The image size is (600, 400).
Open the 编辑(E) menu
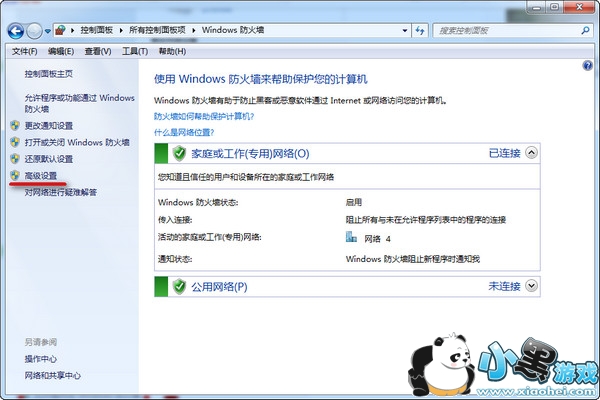61,51
